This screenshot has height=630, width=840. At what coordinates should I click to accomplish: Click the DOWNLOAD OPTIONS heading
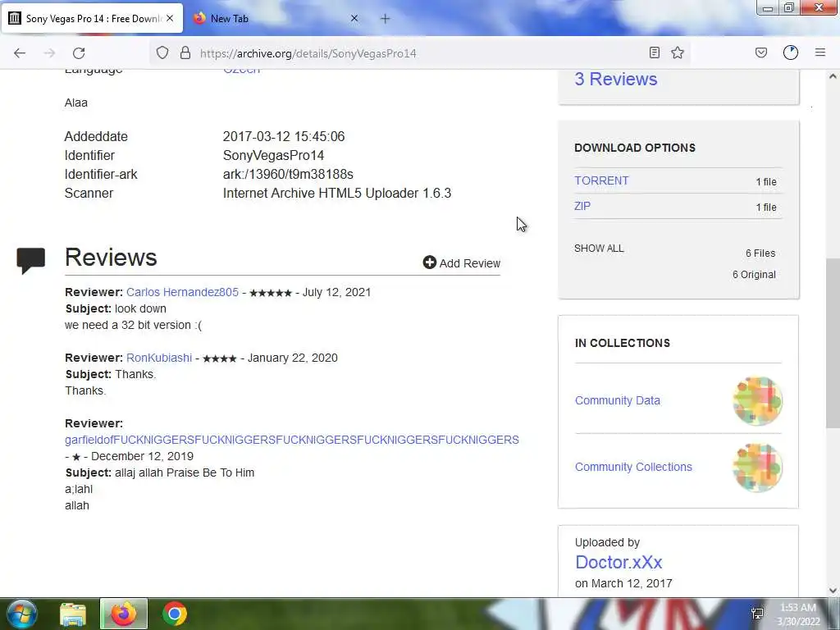635,148
